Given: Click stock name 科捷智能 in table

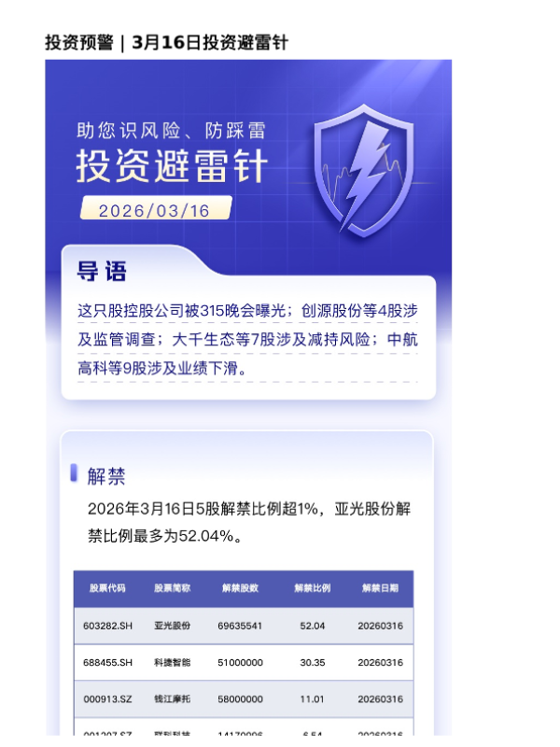Looking at the screenshot, I should [x=173, y=662].
